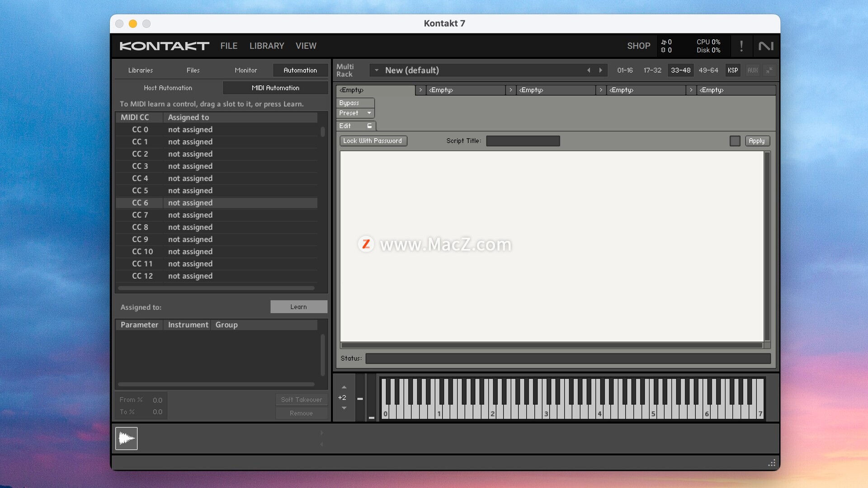Click the Apply button
This screenshot has height=488, width=868.
(x=757, y=141)
